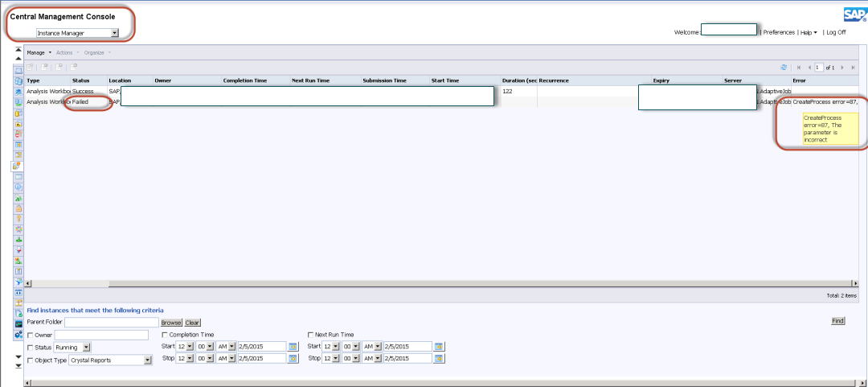Screen dimensions: 868x387
Task: Go to the next page of results
Action: click(842, 67)
